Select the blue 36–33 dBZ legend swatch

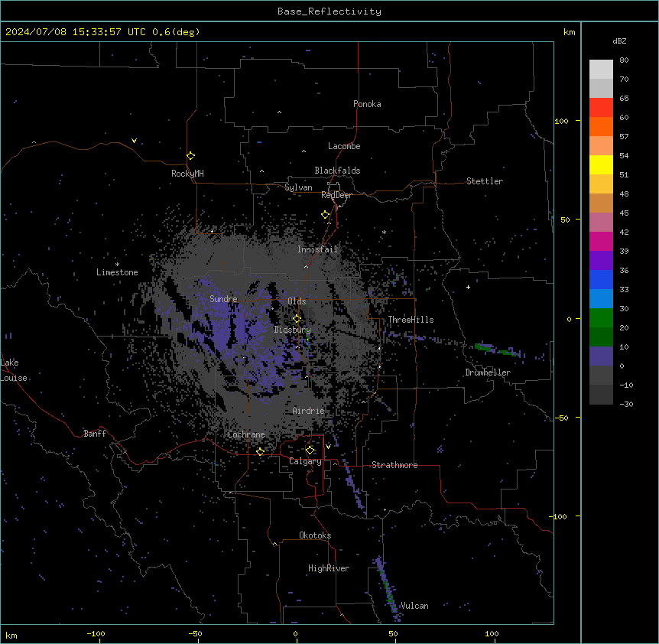point(601,279)
